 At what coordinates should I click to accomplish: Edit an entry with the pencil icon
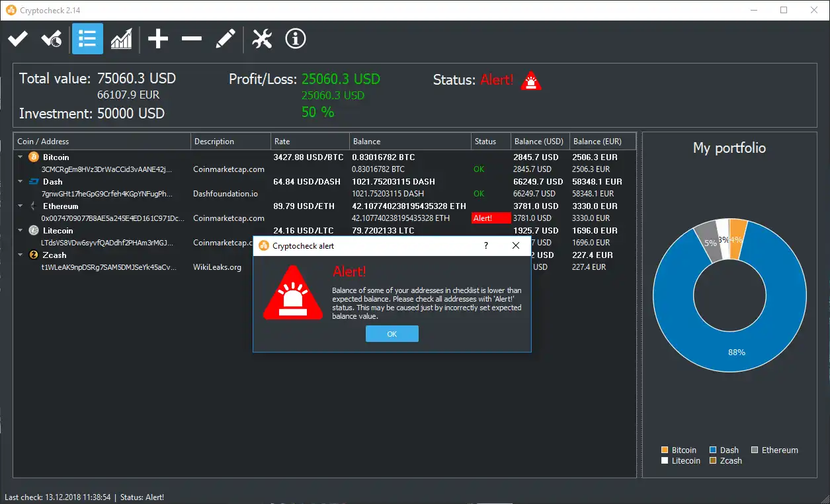(x=226, y=38)
